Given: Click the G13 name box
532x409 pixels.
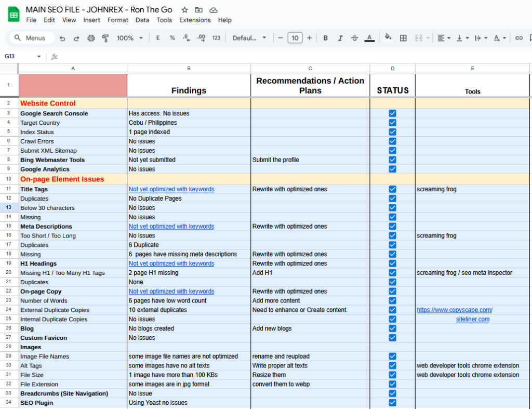Looking at the screenshot, I should (x=19, y=56).
